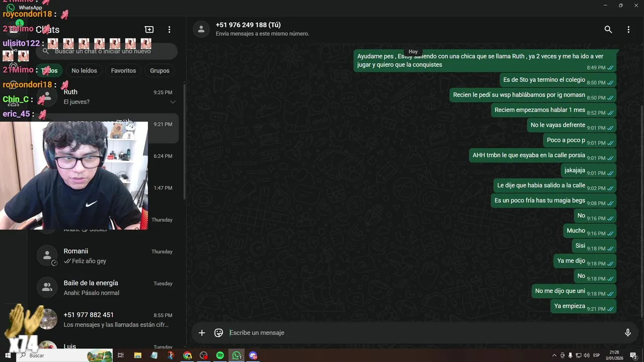
Task: Click the message "Ya empieza"
Action: click(583, 306)
